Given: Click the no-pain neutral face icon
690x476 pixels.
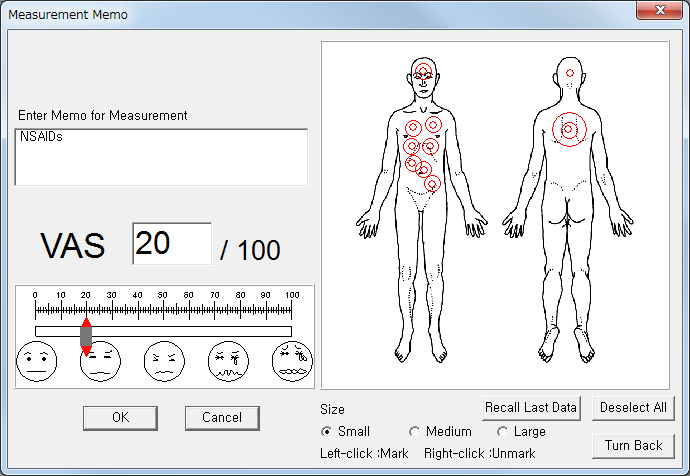Looking at the screenshot, I should tap(37, 361).
